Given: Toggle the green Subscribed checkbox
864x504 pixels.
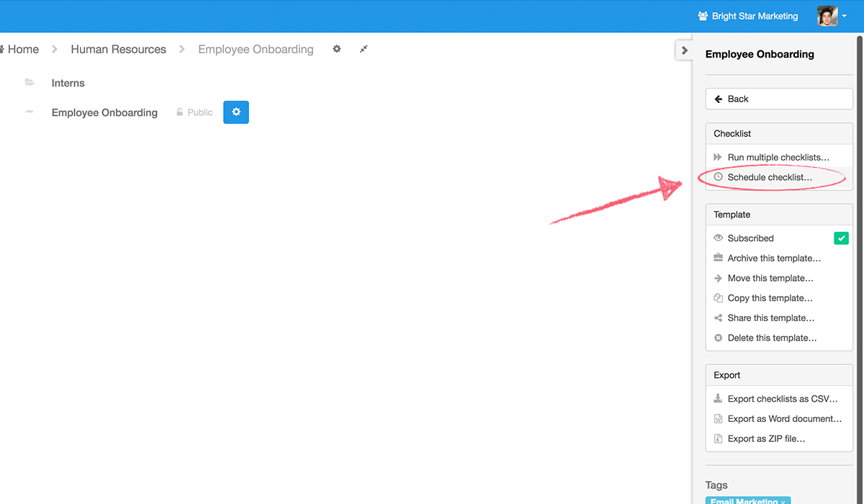Looking at the screenshot, I should [x=841, y=238].
